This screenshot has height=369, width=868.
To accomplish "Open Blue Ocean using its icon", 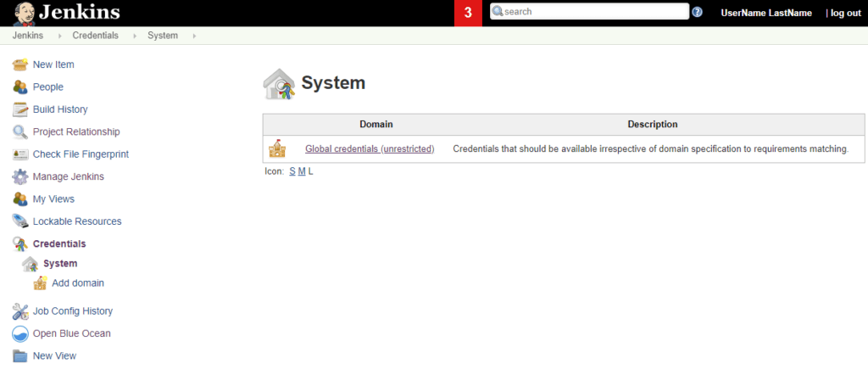I will pos(20,333).
